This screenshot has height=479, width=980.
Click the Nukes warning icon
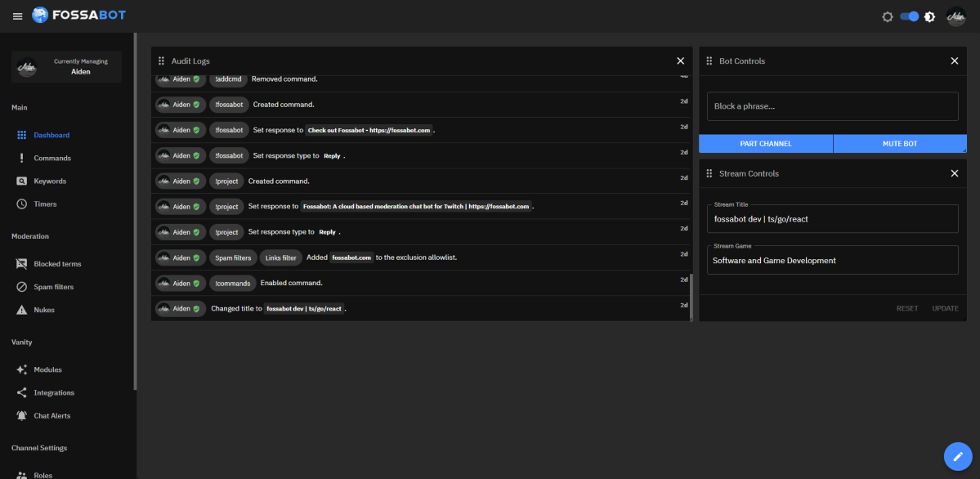tap(21, 309)
